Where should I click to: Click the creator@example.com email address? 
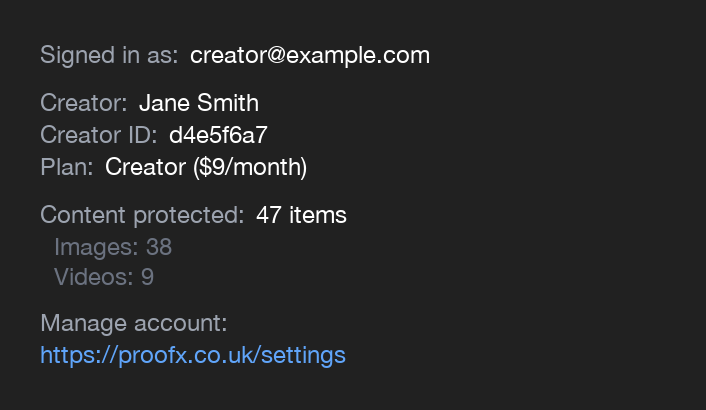pyautogui.click(x=309, y=55)
